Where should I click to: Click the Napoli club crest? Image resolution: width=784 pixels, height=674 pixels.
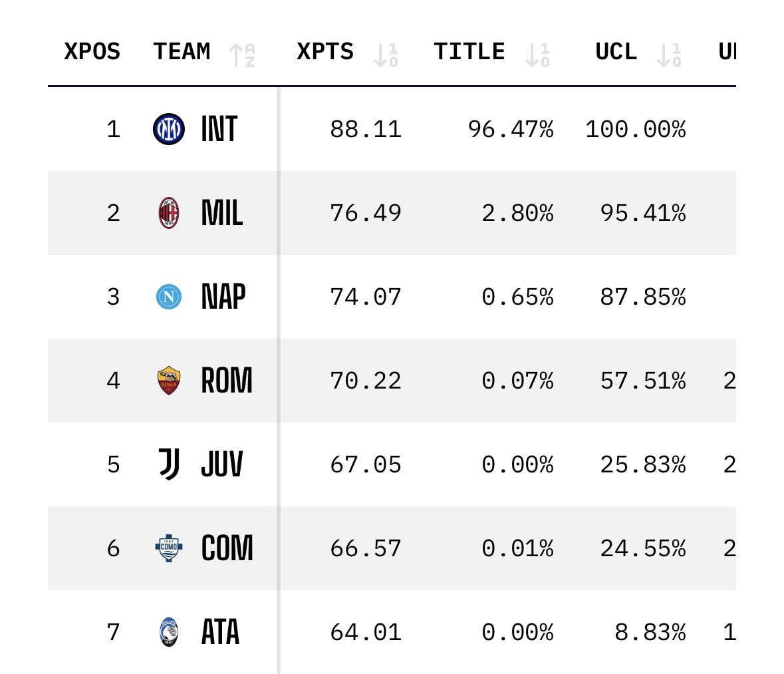pyautogui.click(x=169, y=297)
